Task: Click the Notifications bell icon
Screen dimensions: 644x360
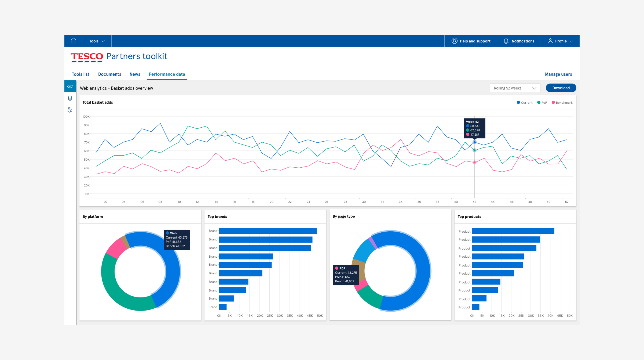Action: click(x=506, y=41)
